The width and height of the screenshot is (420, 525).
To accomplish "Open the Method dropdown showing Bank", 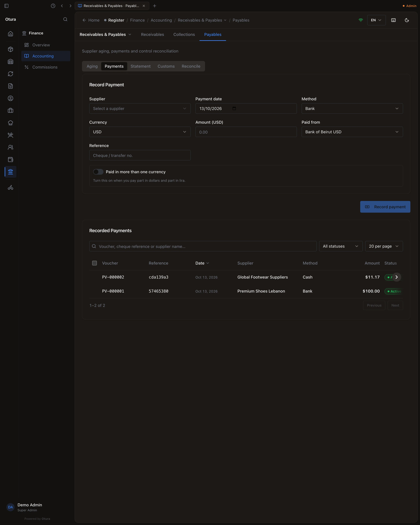I will coord(352,109).
